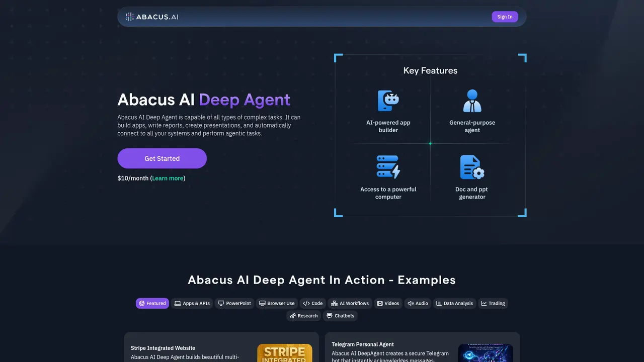Click the powerful computer server icon

[388, 167]
